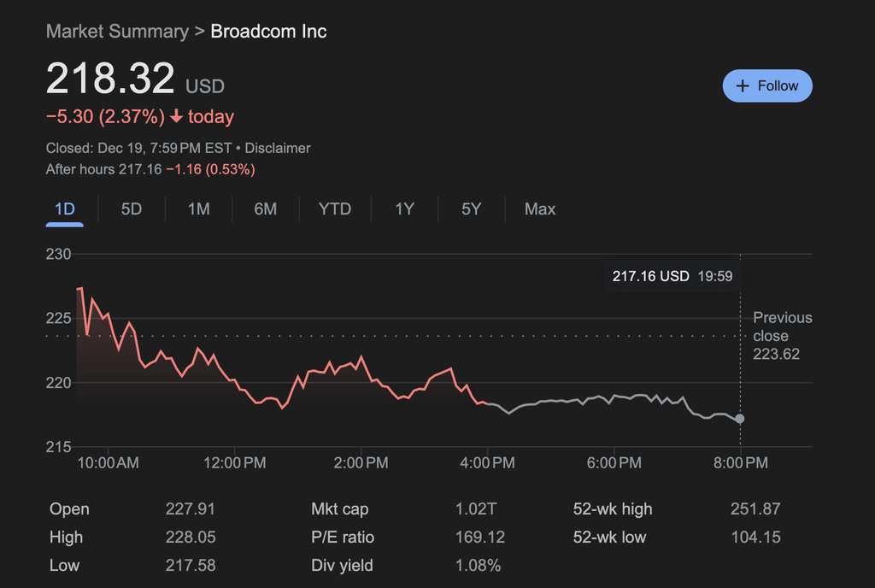Click the 6:00 PM axis label
The image size is (875, 588).
tap(614, 462)
